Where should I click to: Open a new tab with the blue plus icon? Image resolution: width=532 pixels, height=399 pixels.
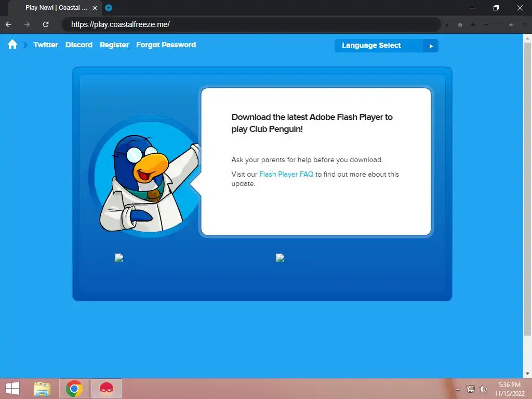(109, 8)
